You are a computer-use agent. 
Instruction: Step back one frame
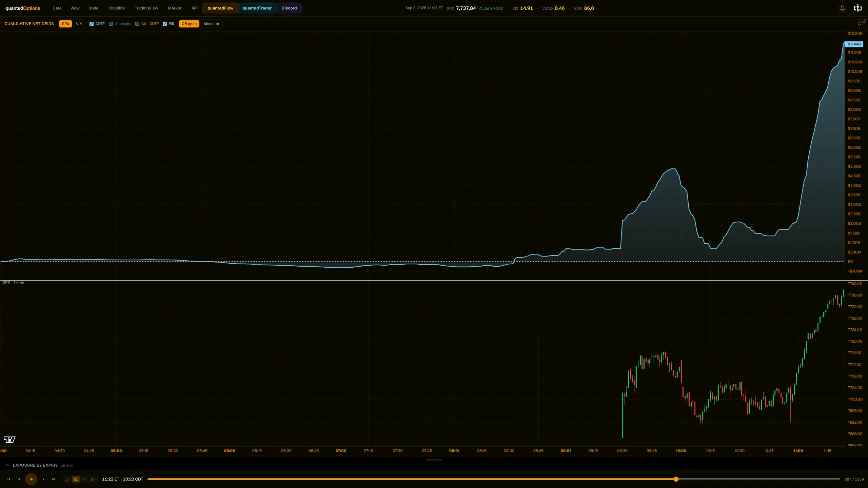point(19,479)
